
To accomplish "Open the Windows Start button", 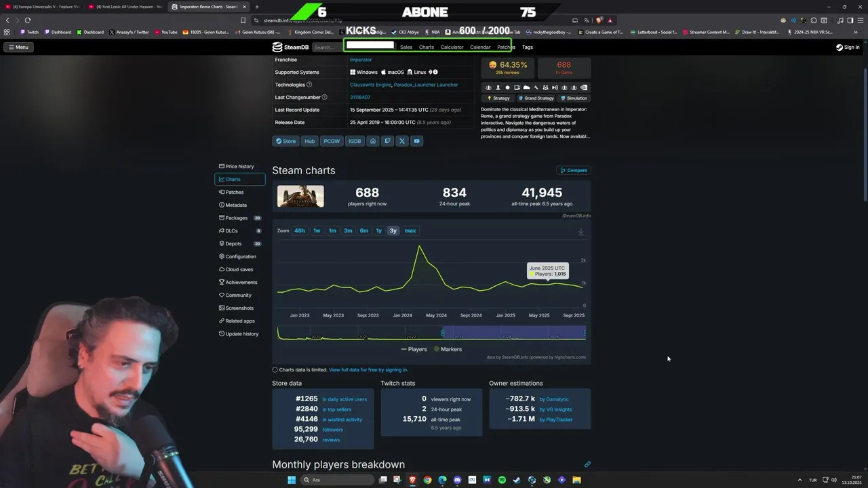I will click(292, 480).
